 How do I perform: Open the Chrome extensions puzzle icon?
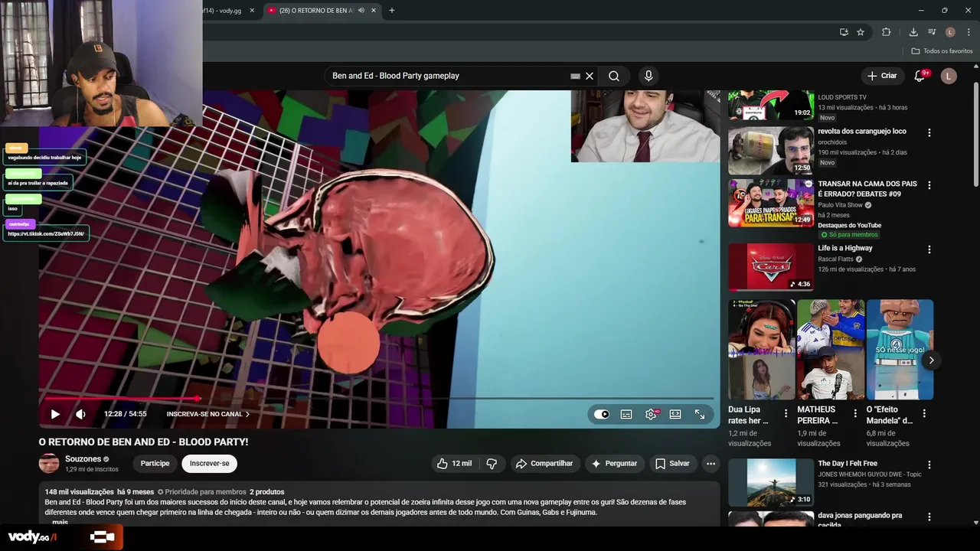(x=887, y=32)
